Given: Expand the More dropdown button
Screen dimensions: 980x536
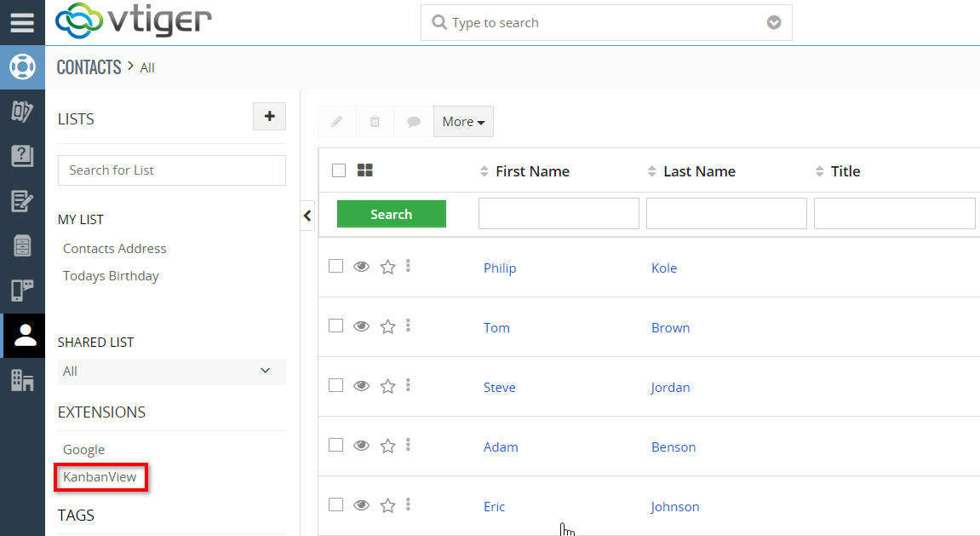Looking at the screenshot, I should tap(463, 121).
